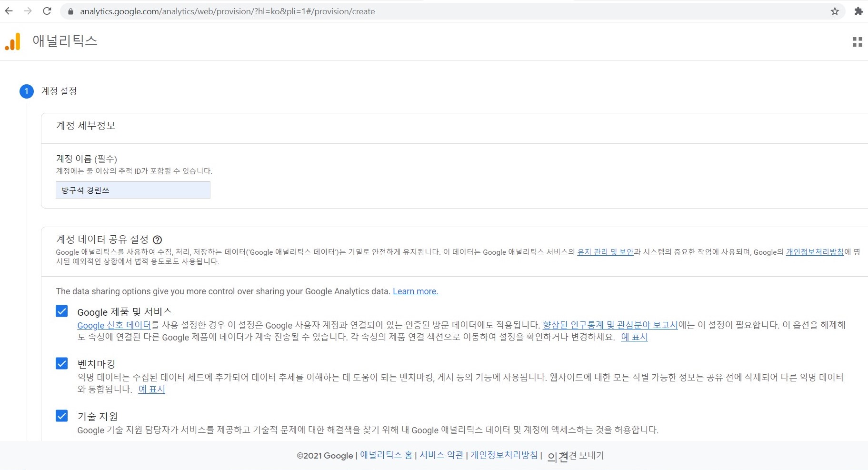
Task: Click the browser forward arrow
Action: 28,11
